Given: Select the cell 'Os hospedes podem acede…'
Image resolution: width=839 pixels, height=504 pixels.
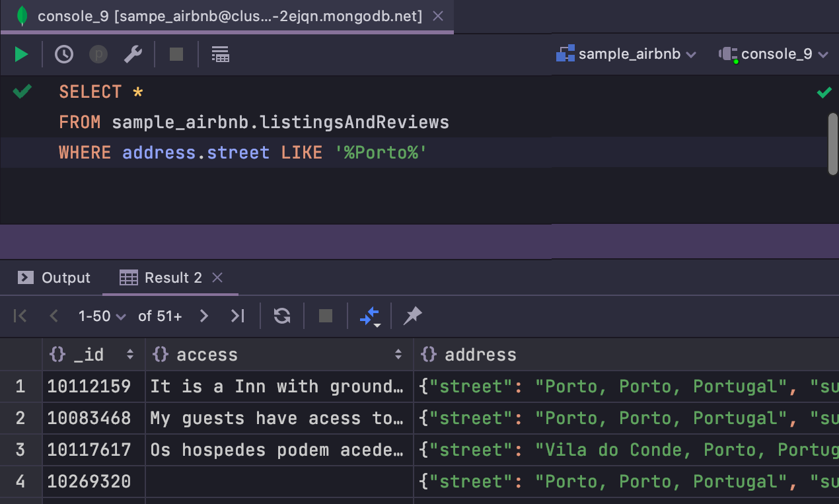Looking at the screenshot, I should coord(279,450).
